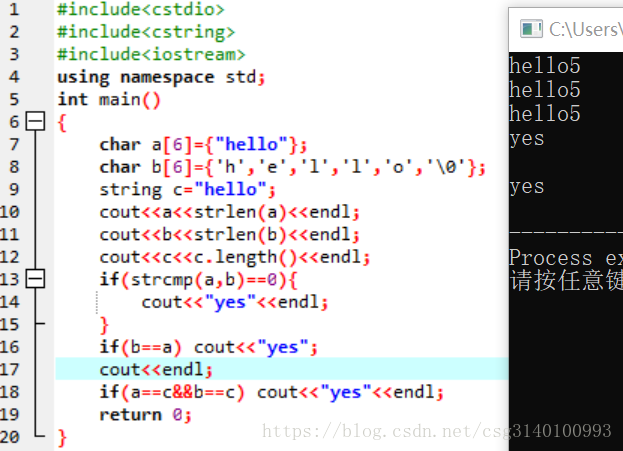Click the #include<cstdio> line
The image size is (623, 451).
pyautogui.click(x=141, y=9)
